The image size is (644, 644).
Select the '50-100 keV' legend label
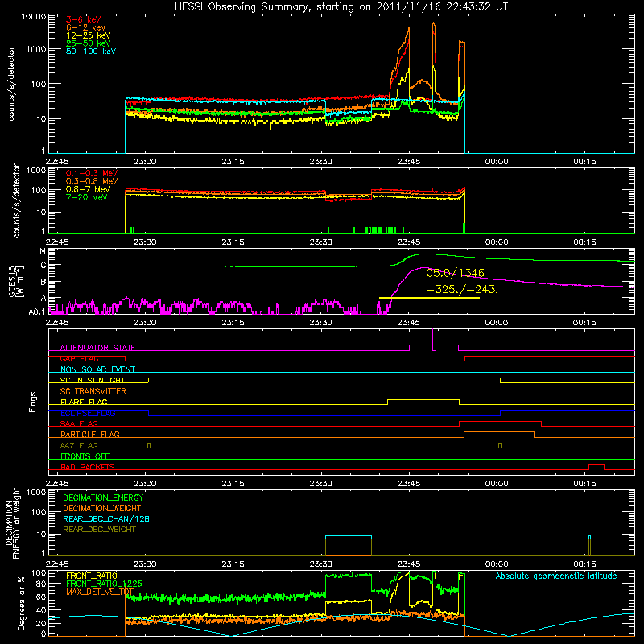click(x=90, y=51)
